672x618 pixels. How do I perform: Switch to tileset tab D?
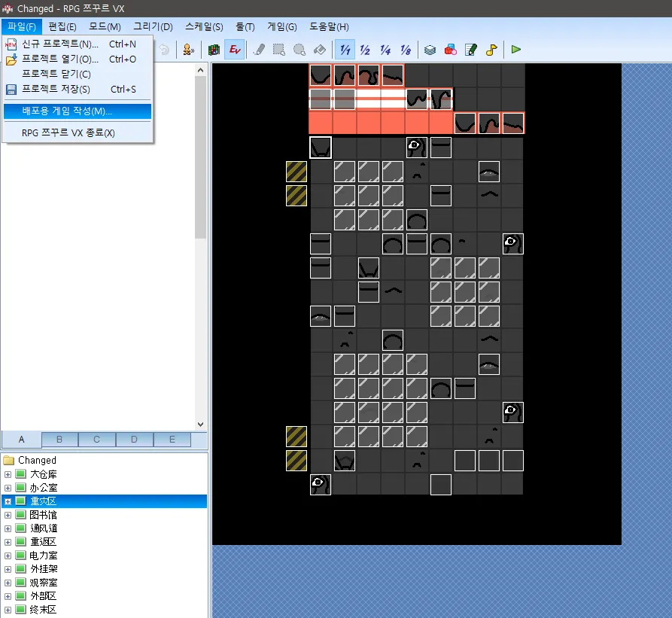134,440
